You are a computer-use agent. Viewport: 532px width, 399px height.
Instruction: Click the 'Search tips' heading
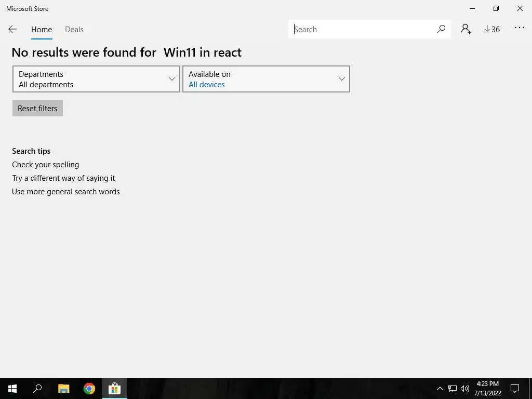(31, 151)
